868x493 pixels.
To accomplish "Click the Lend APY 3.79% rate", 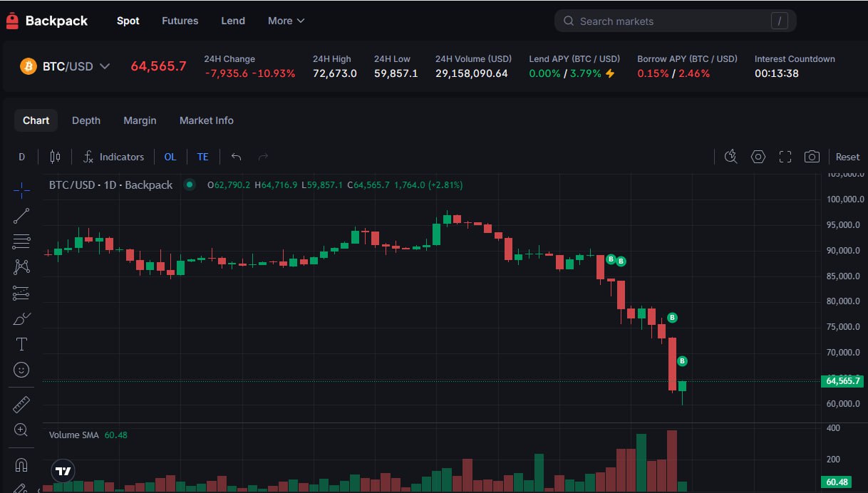I will click(586, 73).
